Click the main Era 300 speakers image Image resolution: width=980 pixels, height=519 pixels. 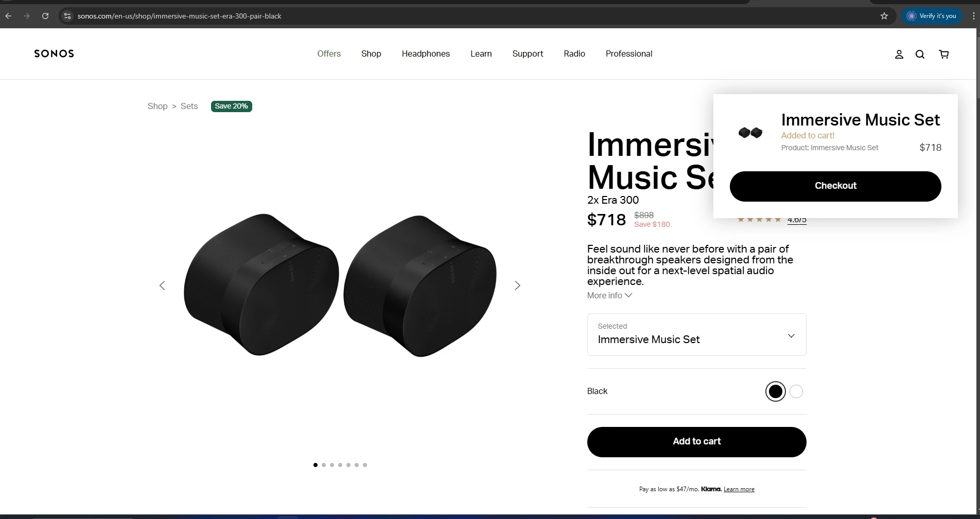(x=340, y=284)
